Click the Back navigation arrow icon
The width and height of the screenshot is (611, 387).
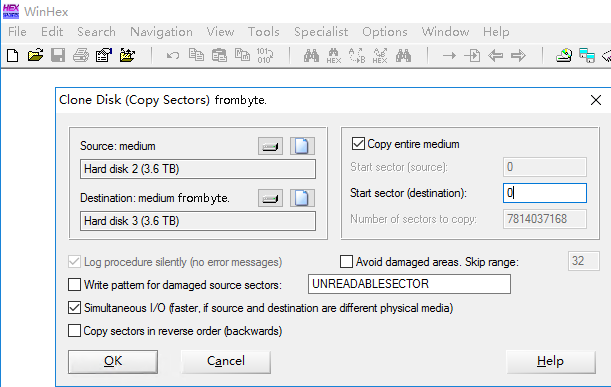pyautogui.click(x=495, y=56)
